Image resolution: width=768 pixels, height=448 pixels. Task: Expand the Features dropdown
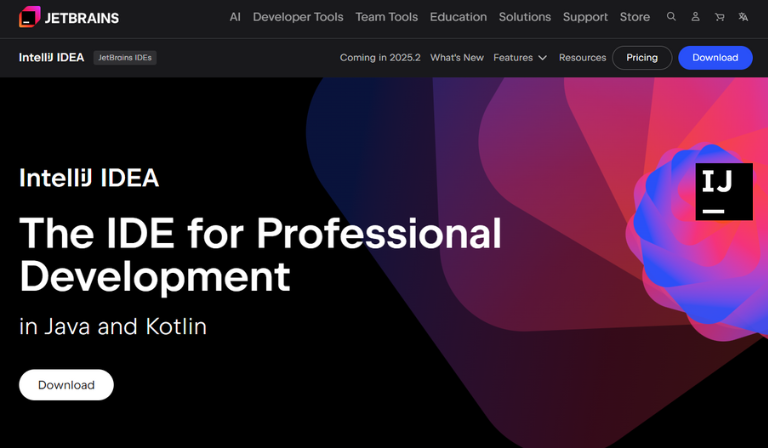pyautogui.click(x=520, y=58)
